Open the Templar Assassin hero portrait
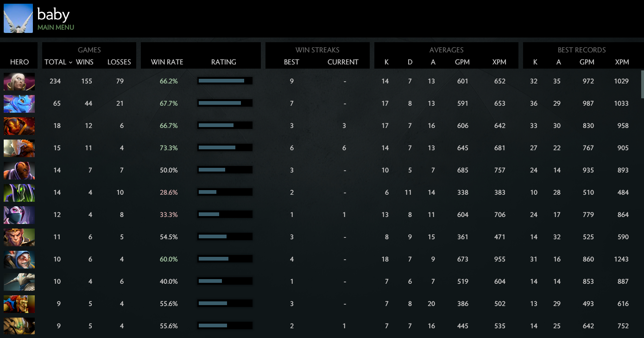Image resolution: width=644 pixels, height=338 pixels. click(x=19, y=215)
